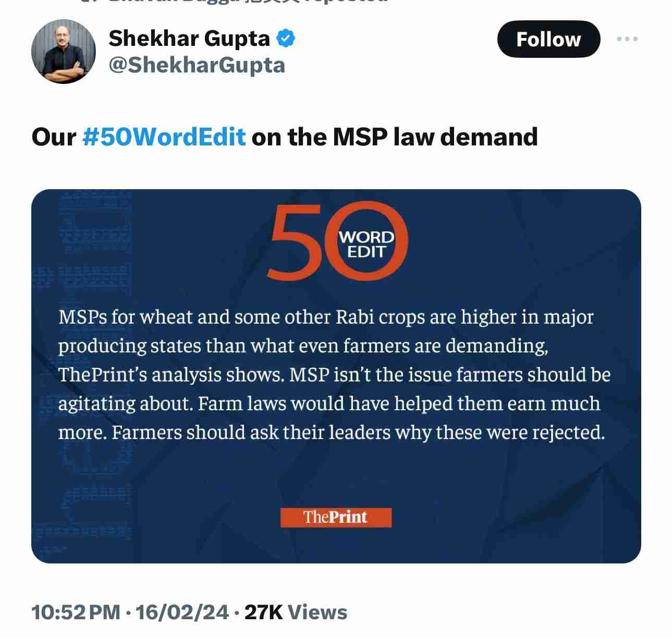Click the word 'Our' in the tweet
The image size is (672, 638).
coord(54,137)
